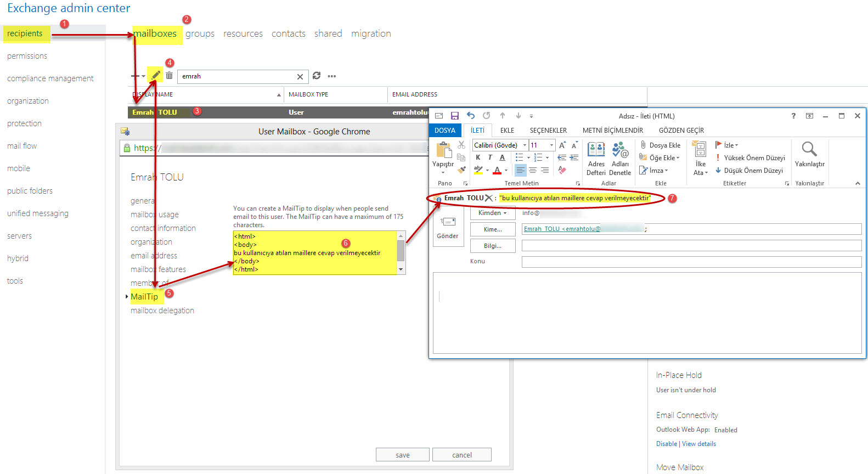Click the Bilgi... Cc button

tap(493, 246)
